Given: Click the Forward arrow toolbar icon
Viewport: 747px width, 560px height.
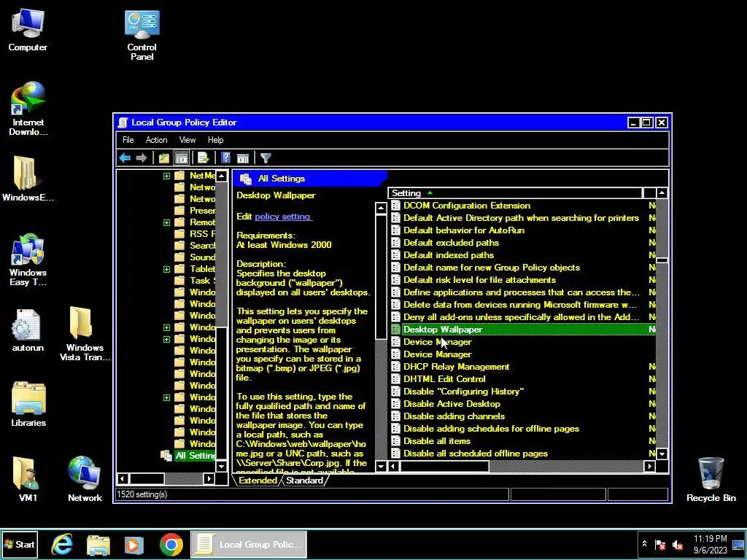Looking at the screenshot, I should pyautogui.click(x=141, y=158).
